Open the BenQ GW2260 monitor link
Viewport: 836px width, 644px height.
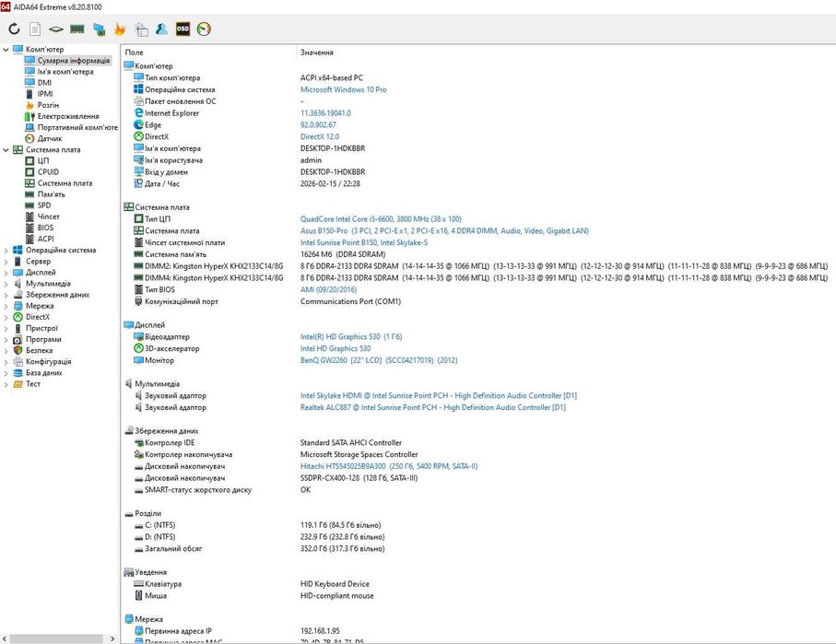tap(379, 360)
